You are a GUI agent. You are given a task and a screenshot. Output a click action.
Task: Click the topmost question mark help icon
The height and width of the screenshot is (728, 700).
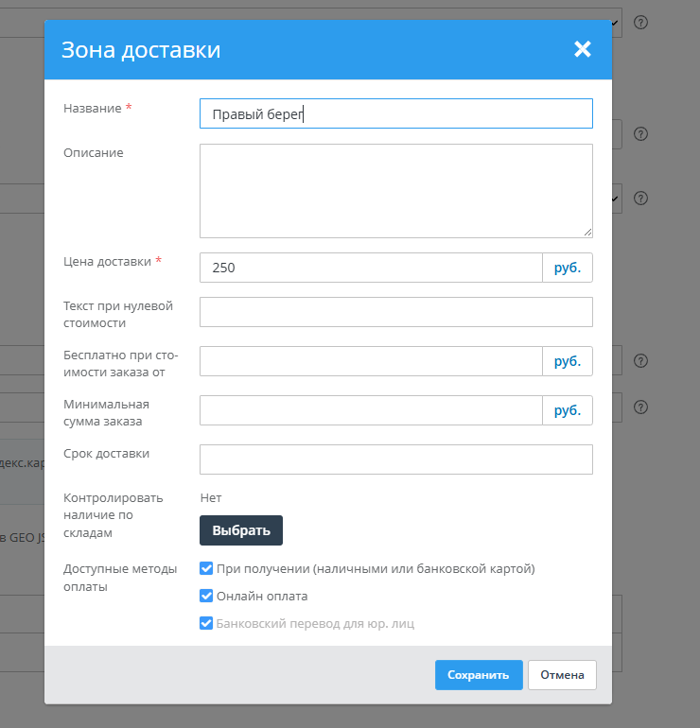pyautogui.click(x=640, y=22)
